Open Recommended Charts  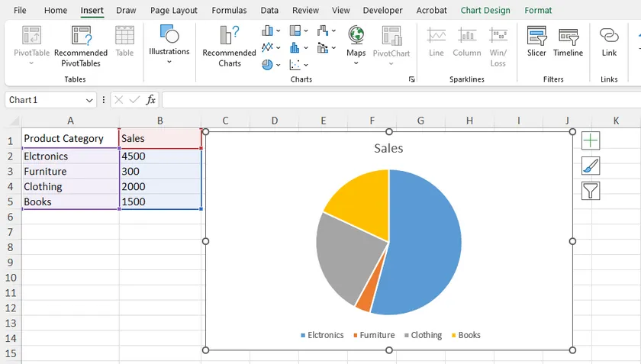tap(230, 46)
